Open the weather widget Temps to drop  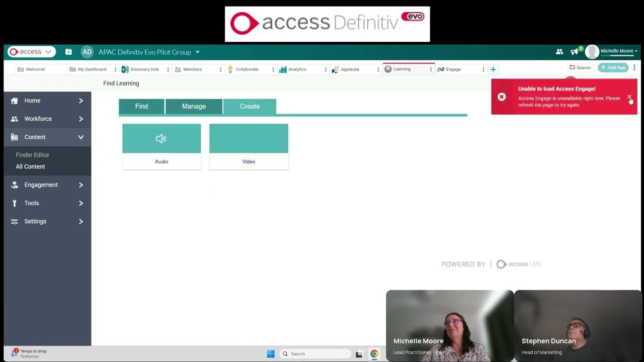[30, 353]
